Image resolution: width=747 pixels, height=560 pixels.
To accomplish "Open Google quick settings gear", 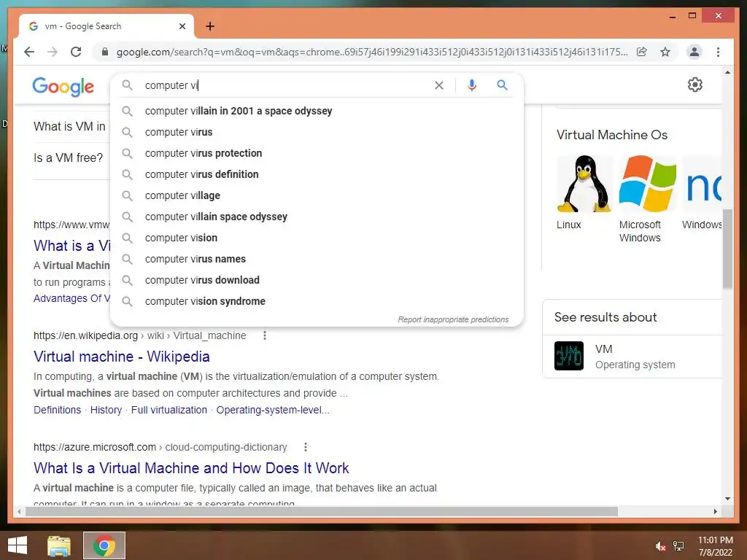I will tap(695, 85).
